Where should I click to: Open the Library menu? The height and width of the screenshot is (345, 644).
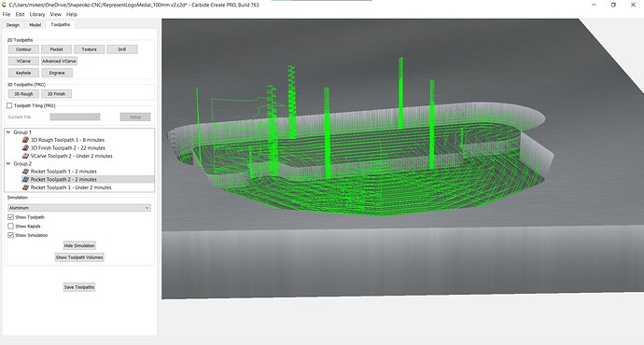coord(37,14)
